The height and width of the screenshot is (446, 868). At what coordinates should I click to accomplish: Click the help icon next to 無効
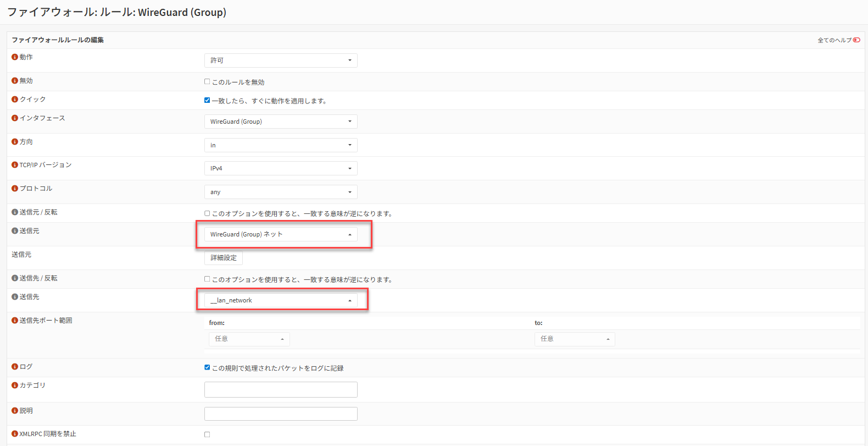tap(15, 81)
